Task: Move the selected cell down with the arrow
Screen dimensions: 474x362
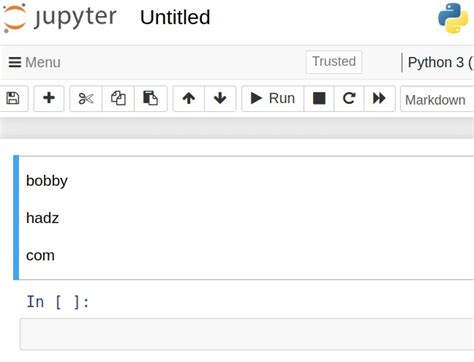Action: click(220, 99)
